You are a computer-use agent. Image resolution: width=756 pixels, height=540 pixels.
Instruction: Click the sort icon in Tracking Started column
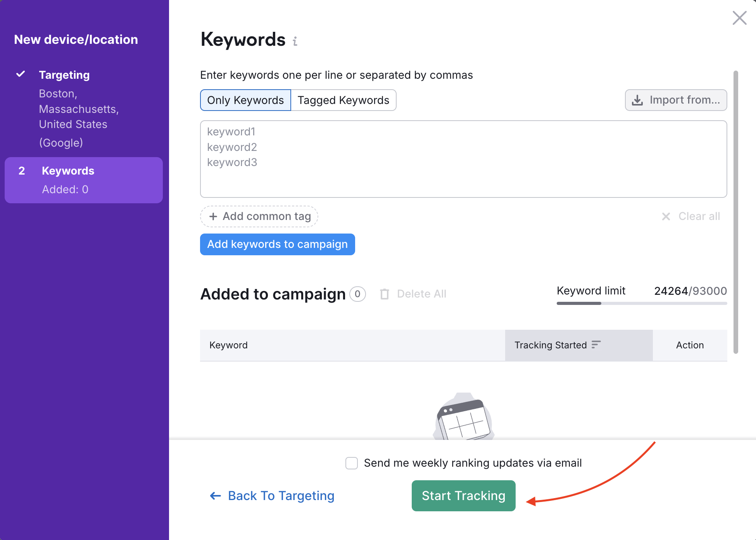[x=596, y=344]
